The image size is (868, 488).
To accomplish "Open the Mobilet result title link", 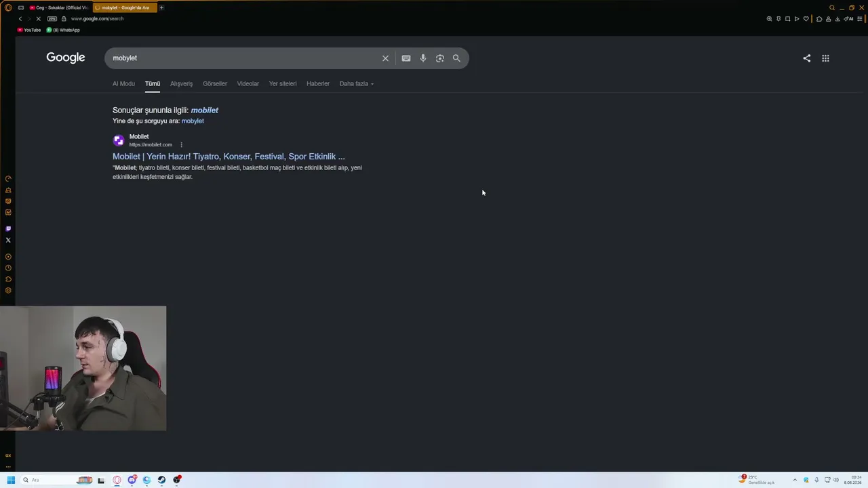I will point(229,157).
